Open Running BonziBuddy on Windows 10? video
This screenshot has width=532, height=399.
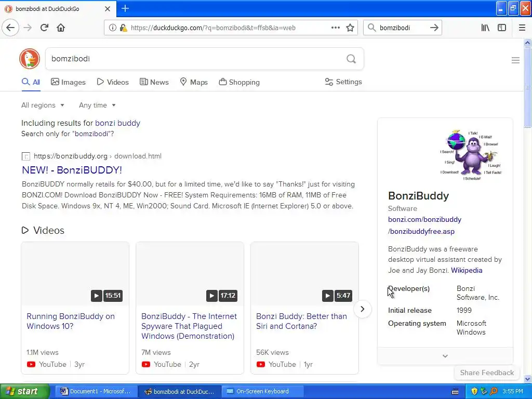pos(71,321)
